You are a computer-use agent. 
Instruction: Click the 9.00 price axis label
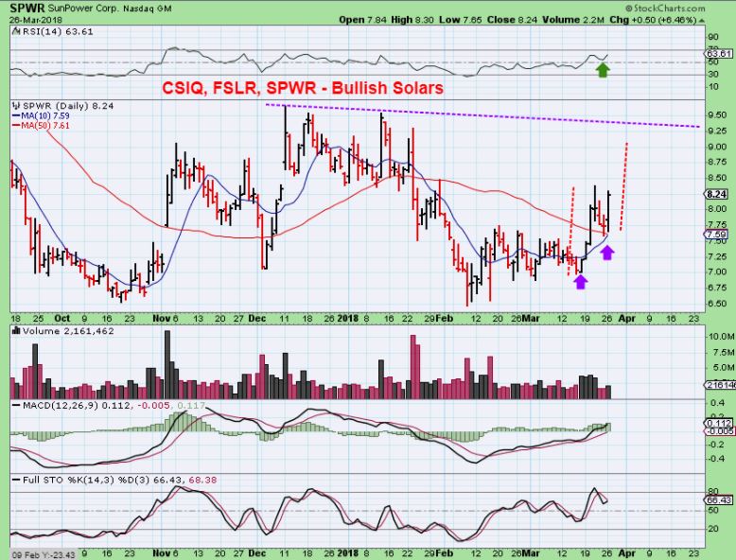[717, 147]
